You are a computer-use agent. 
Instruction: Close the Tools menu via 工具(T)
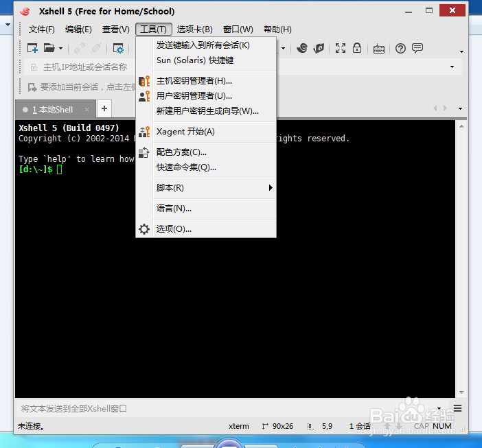tap(153, 30)
